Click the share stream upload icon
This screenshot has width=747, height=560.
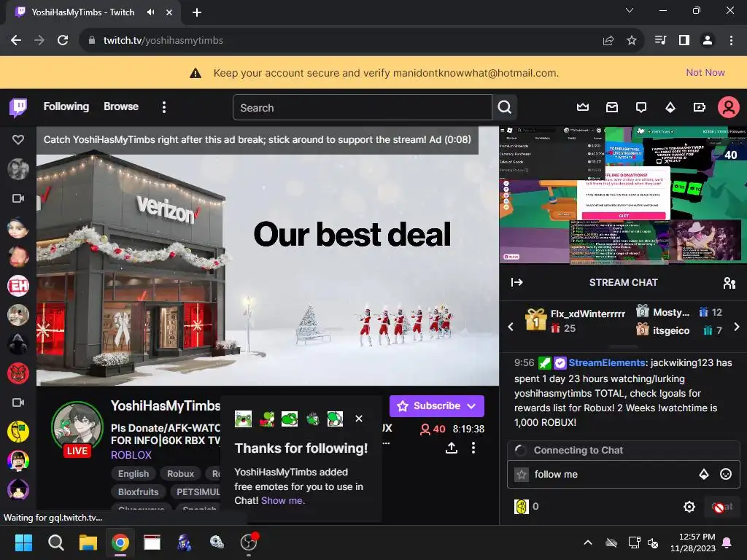tap(451, 448)
